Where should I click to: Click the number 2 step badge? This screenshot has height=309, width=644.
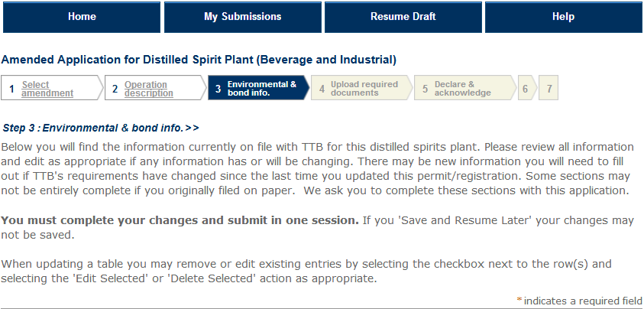coord(115,89)
